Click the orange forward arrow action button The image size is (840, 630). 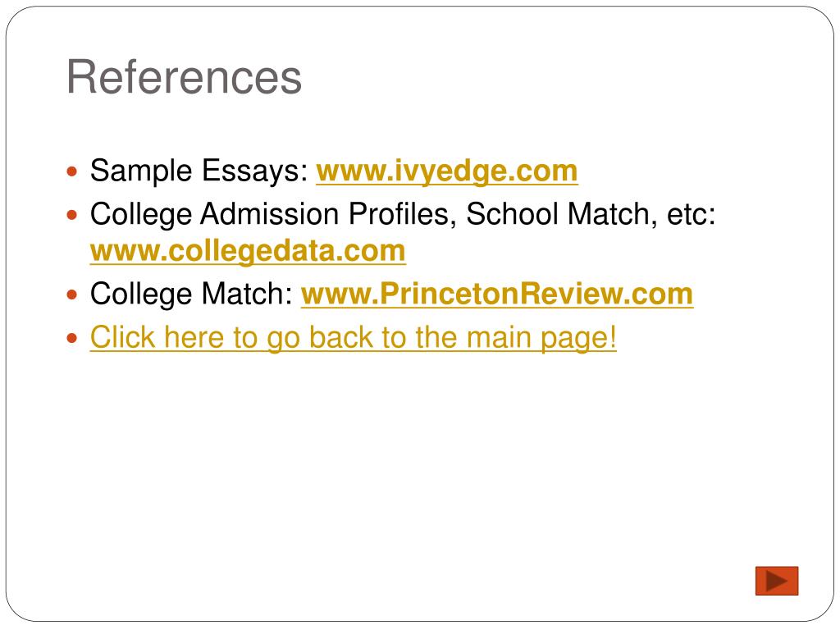pyautogui.click(x=777, y=581)
